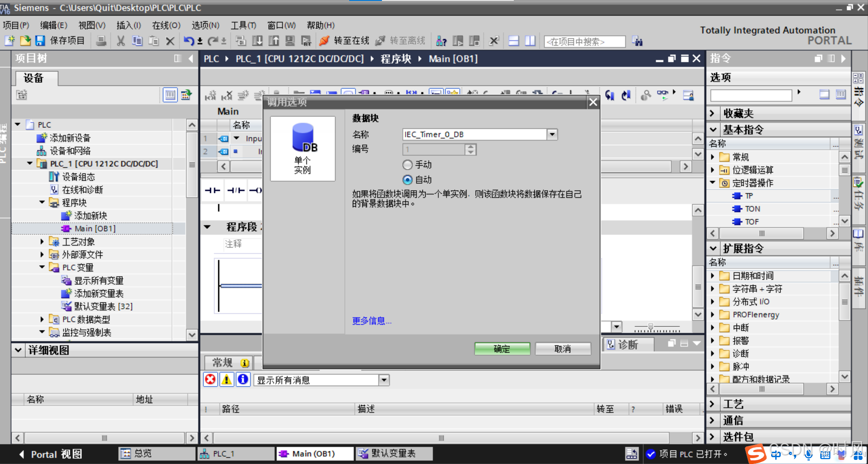Viewport: 868px width, 464px height.
Task: Select the 手动 radio button
Action: click(x=407, y=165)
